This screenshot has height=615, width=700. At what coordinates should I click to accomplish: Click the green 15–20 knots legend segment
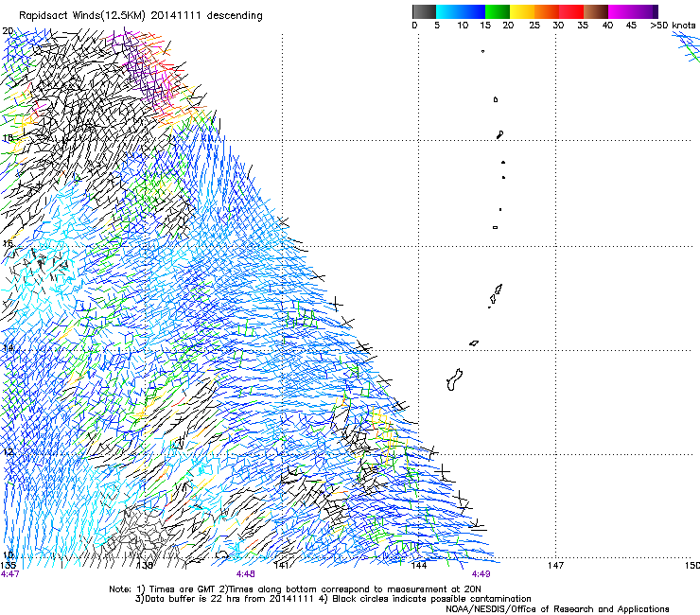click(498, 11)
